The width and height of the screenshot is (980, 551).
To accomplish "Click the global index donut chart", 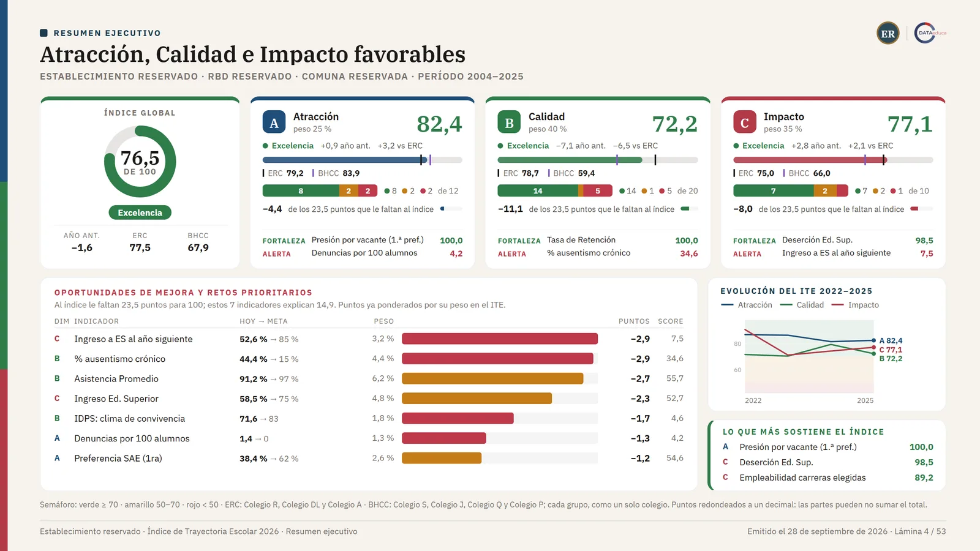I will pyautogui.click(x=140, y=162).
